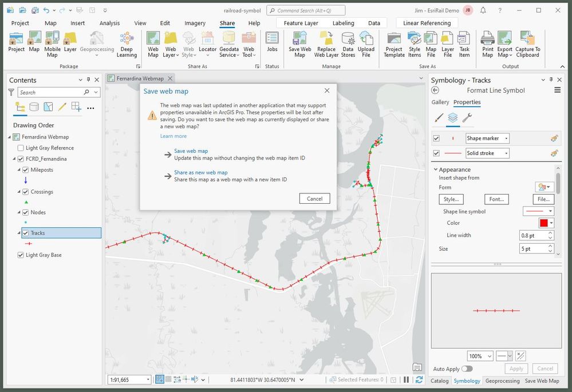
Task: Collapse Fernardina Webmap tree node
Action: coord(10,137)
